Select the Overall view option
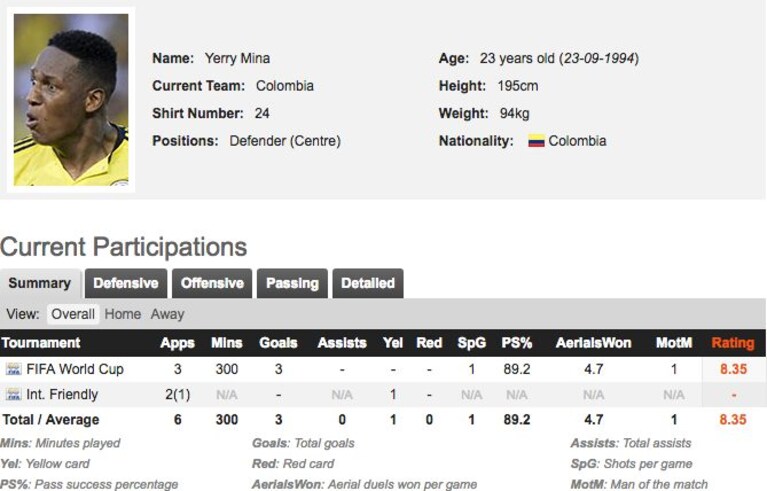767x491 pixels. (x=73, y=314)
